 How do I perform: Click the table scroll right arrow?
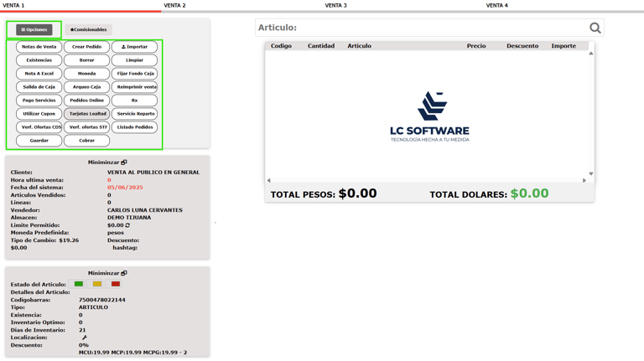tap(584, 181)
